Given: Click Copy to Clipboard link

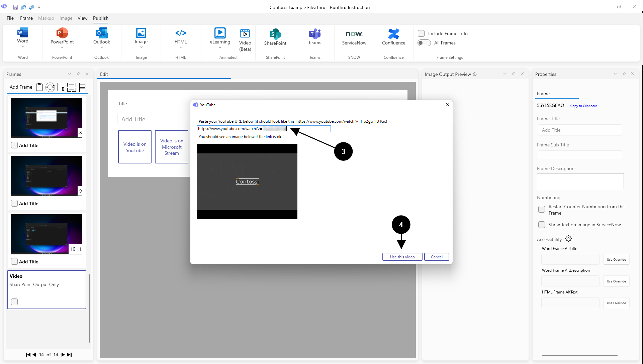Looking at the screenshot, I should [x=583, y=106].
